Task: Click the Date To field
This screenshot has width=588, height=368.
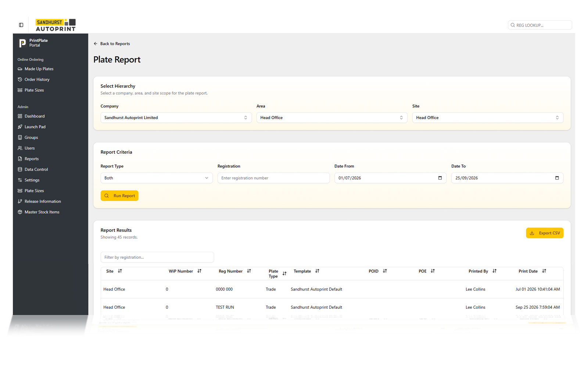Action: tap(507, 178)
